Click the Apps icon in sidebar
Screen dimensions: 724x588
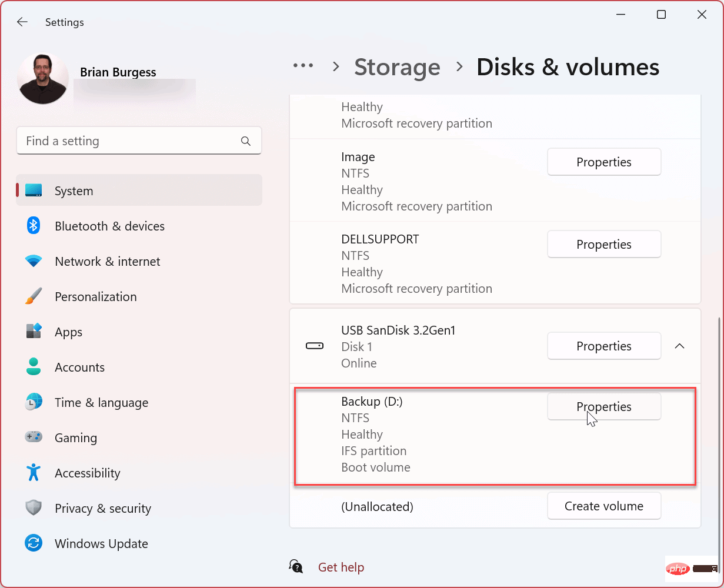34,331
